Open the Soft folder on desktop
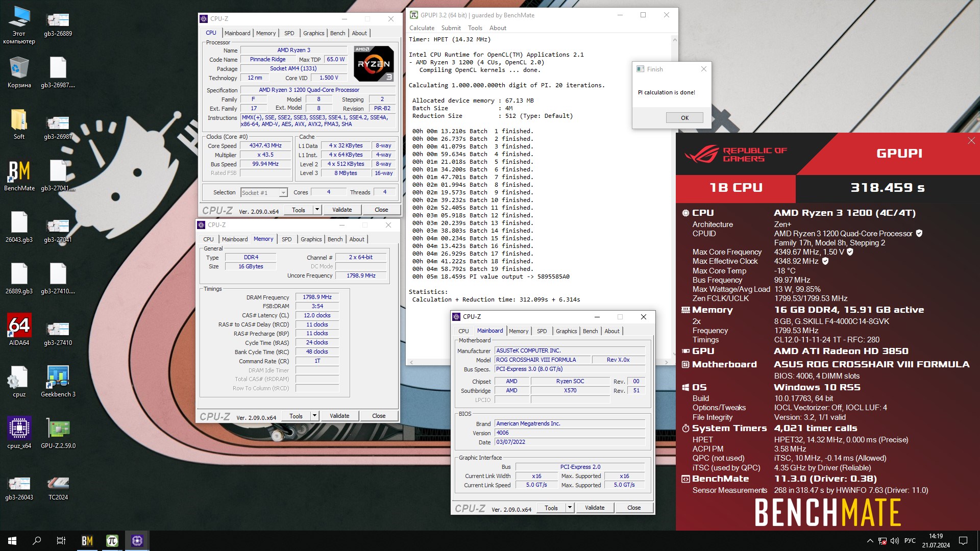This screenshot has width=980, height=551. pyautogui.click(x=19, y=124)
